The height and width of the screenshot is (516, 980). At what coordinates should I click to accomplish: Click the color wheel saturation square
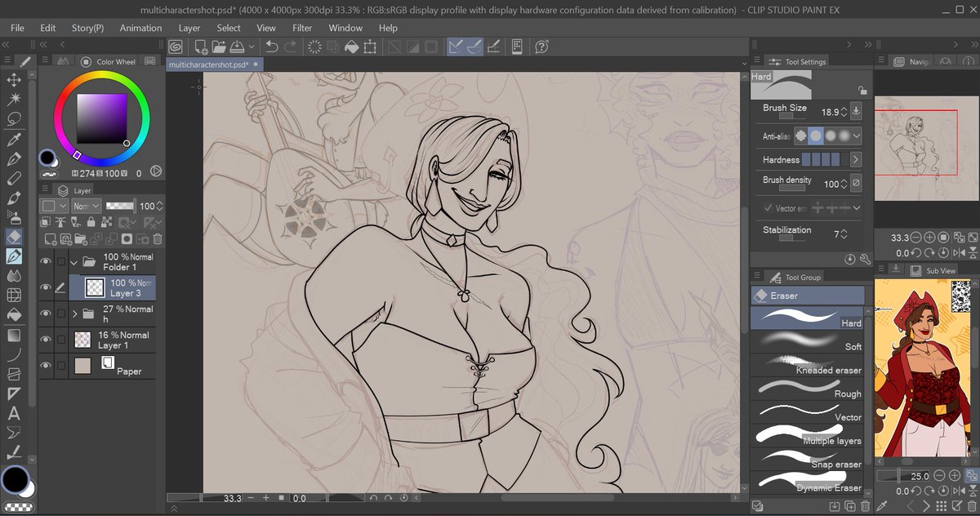[102, 118]
